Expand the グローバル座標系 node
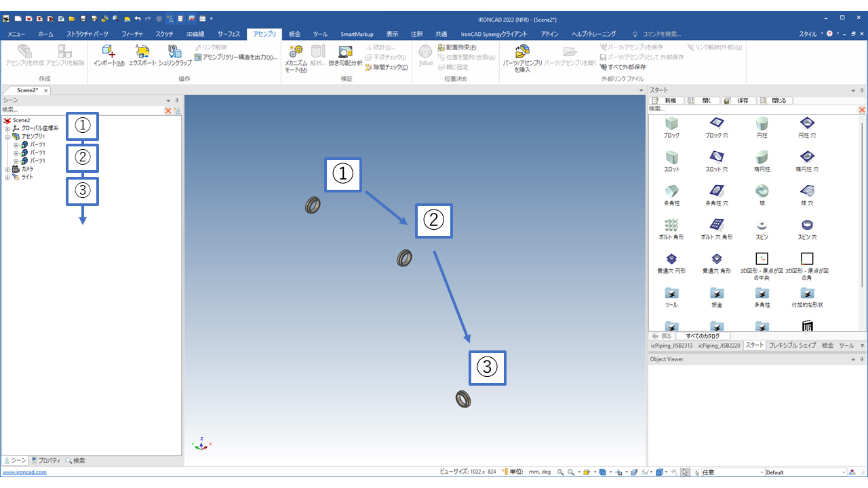Screen dimensions: 868x488 7,128
